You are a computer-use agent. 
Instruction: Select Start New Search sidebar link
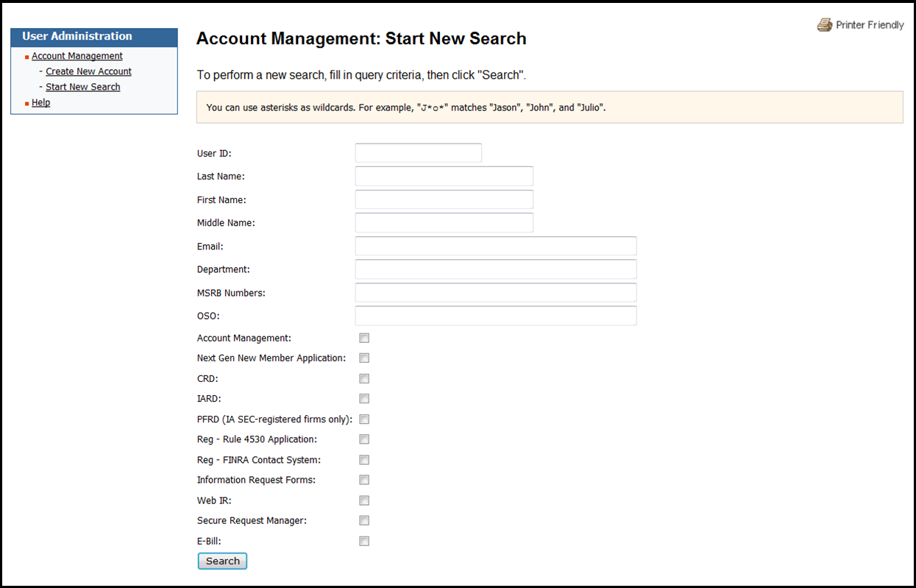point(83,87)
